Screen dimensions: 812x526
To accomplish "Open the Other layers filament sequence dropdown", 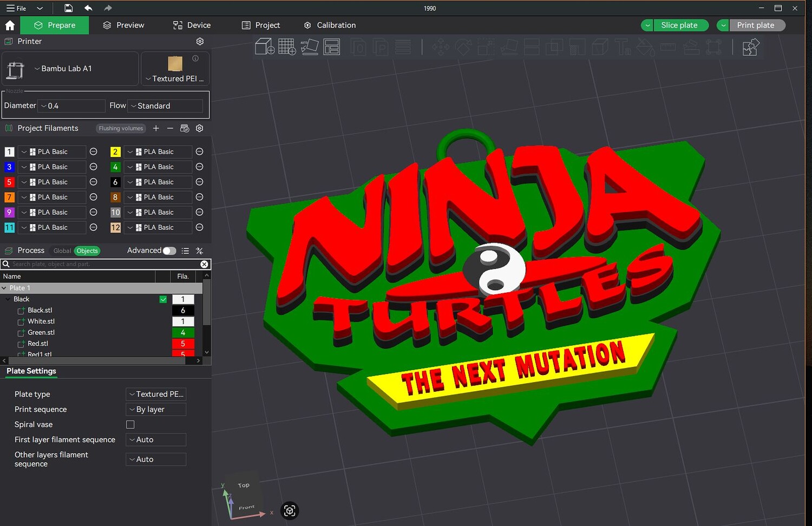I will click(156, 459).
